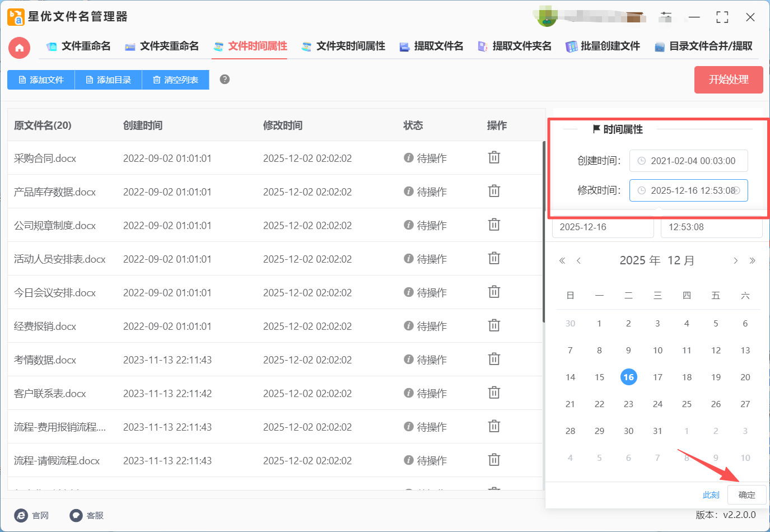Go to previous year in calendar
The image size is (770, 532).
coord(562,260)
